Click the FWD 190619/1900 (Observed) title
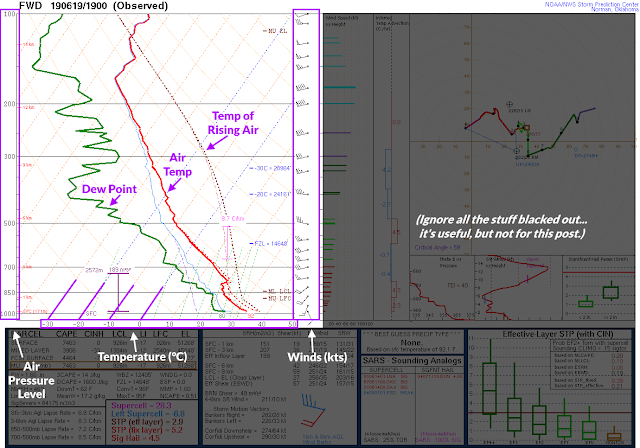 pos(93,6)
